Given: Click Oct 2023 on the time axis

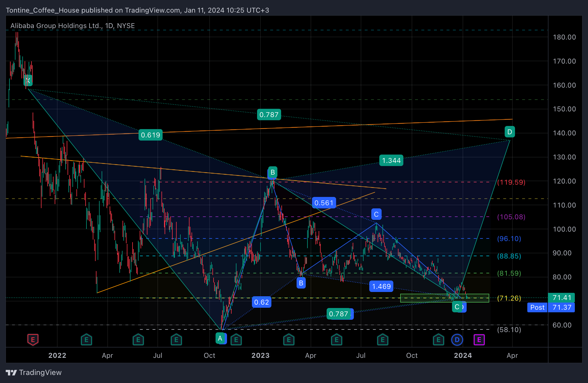Looking at the screenshot, I should [x=412, y=355].
